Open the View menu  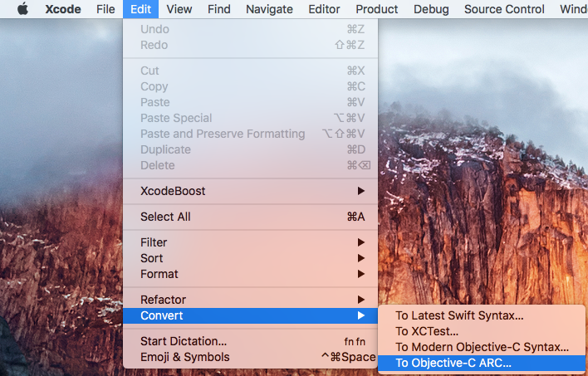[x=179, y=9]
